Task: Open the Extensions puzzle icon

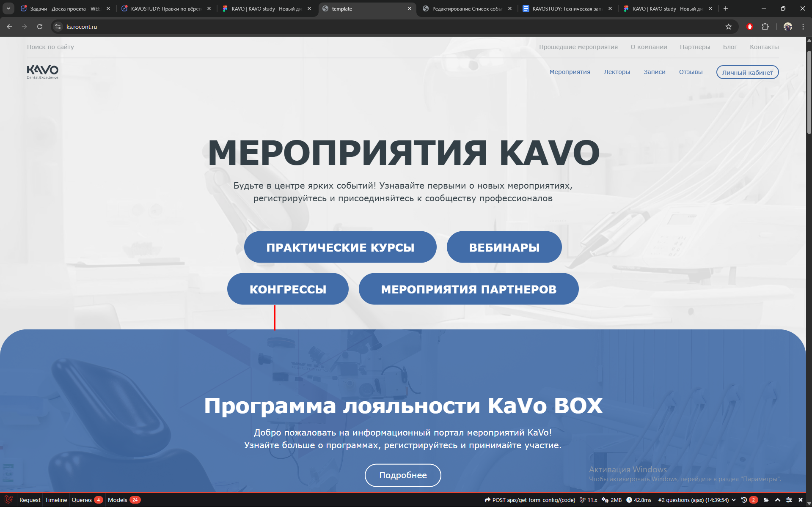Action: [x=765, y=27]
